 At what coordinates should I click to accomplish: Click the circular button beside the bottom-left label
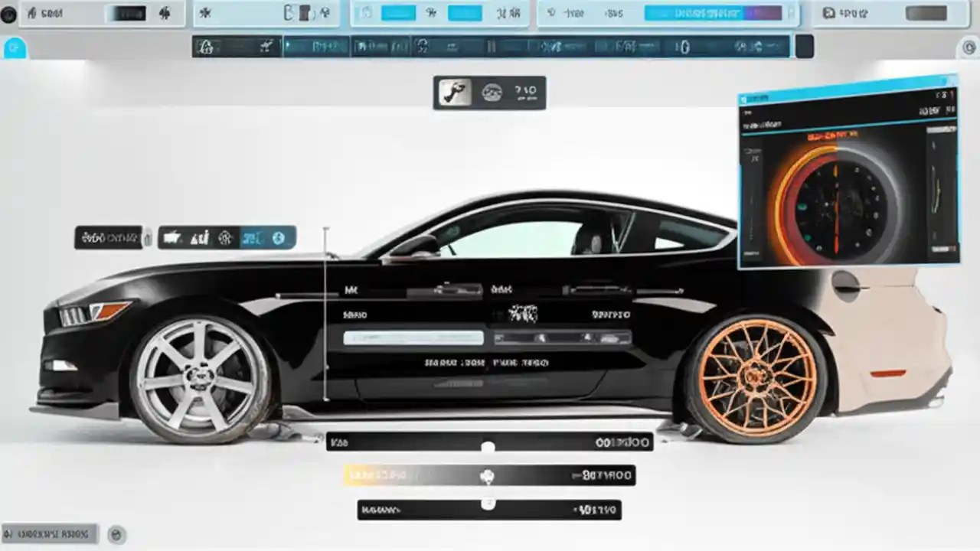[x=116, y=536]
